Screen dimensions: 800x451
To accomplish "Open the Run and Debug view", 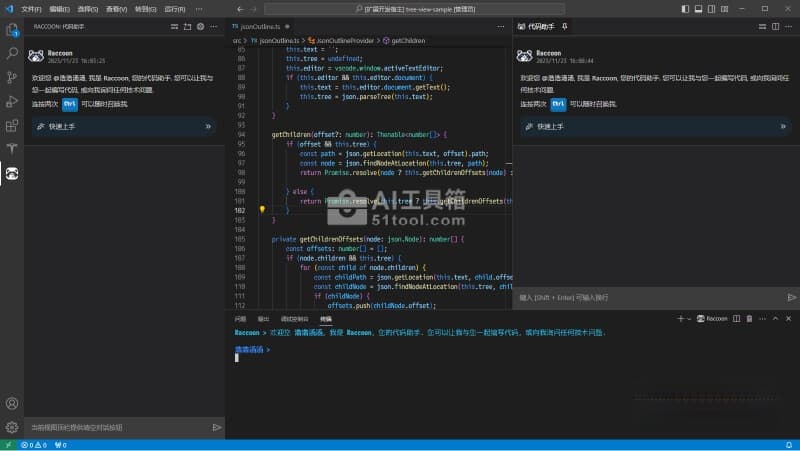I will pos(12,102).
